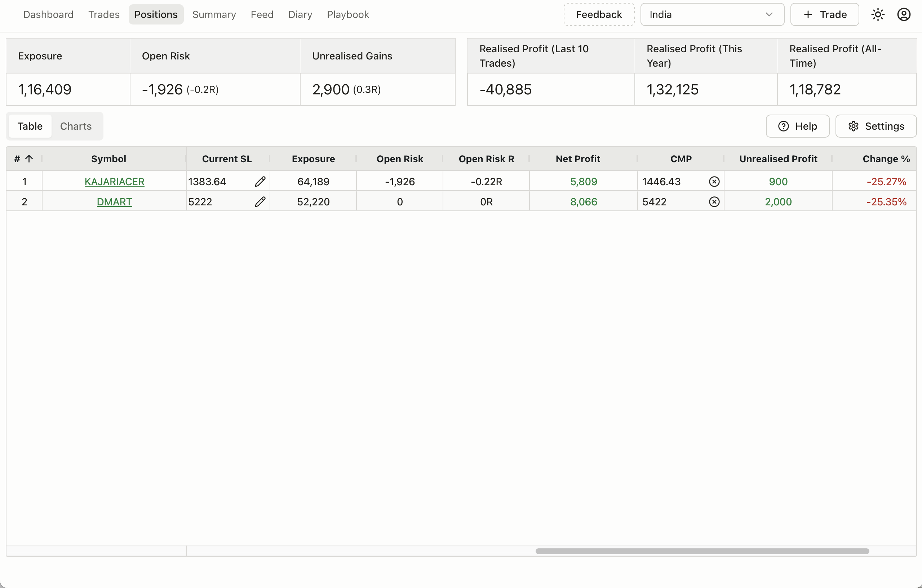Clear DMART CMP with x icon
Image resolution: width=922 pixels, height=588 pixels.
(x=714, y=202)
